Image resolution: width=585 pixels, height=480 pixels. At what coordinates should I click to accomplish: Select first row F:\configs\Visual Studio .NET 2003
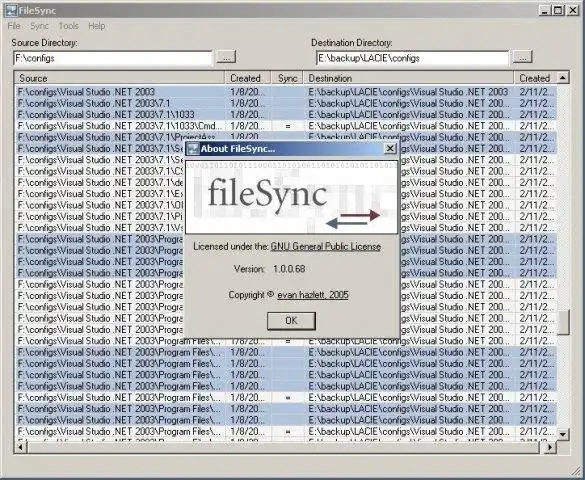click(x=286, y=92)
